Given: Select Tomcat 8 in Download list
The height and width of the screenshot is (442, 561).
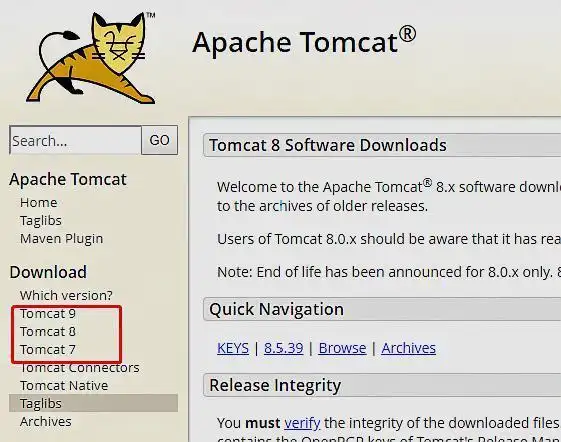Looking at the screenshot, I should pyautogui.click(x=48, y=331).
